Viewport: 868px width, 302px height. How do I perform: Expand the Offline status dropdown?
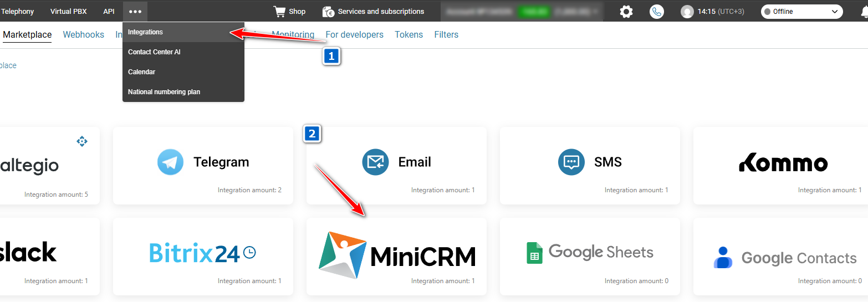(x=801, y=12)
